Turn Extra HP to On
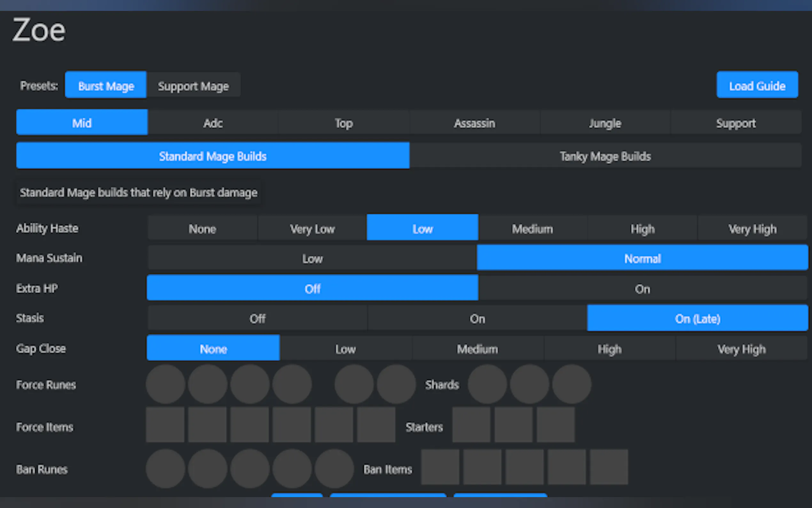 642,289
